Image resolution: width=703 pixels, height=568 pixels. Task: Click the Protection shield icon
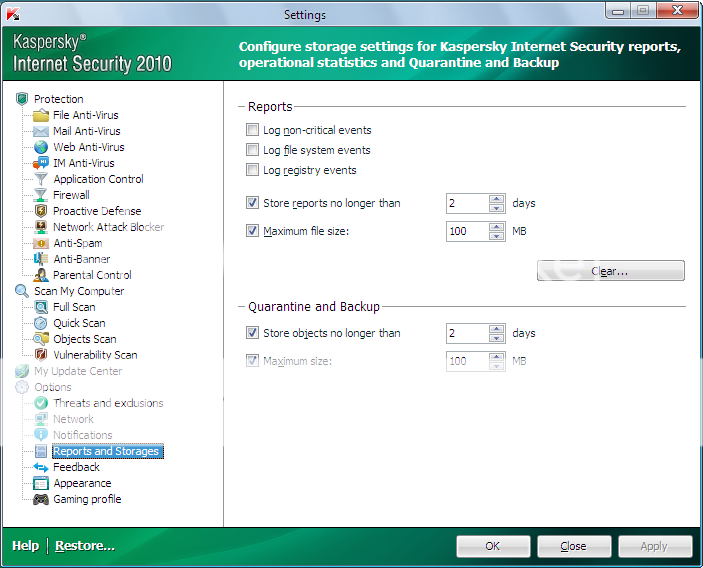22,99
